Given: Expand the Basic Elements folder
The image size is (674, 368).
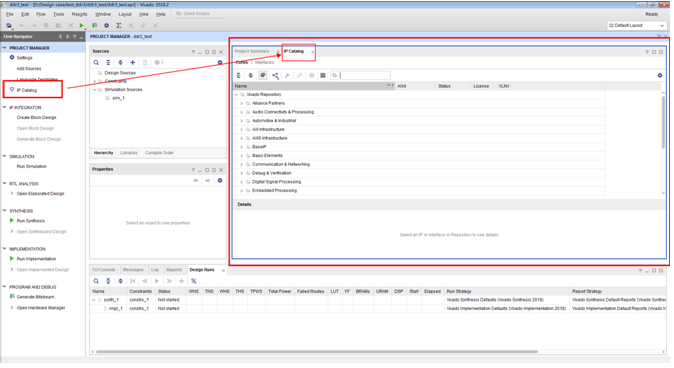Looking at the screenshot, I should click(x=242, y=156).
